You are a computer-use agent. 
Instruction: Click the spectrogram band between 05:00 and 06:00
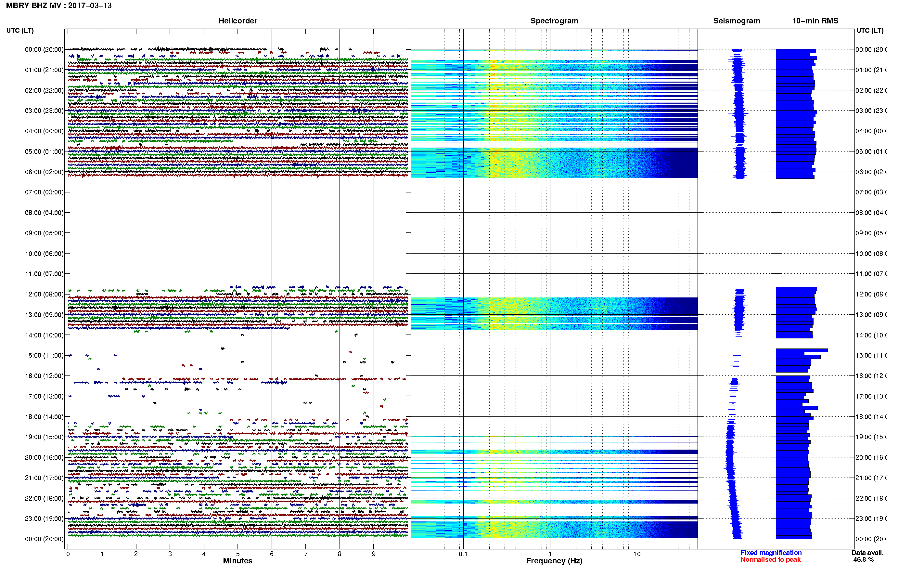554,163
